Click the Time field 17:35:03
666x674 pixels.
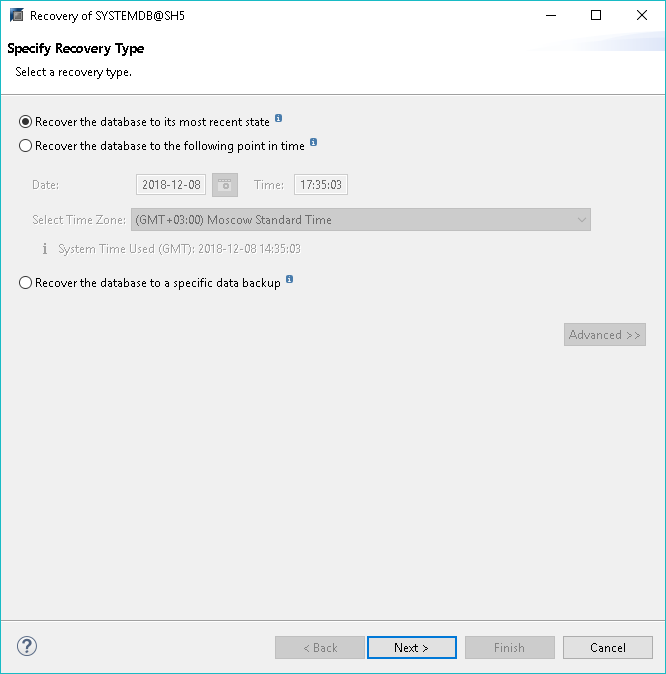pyautogui.click(x=321, y=185)
